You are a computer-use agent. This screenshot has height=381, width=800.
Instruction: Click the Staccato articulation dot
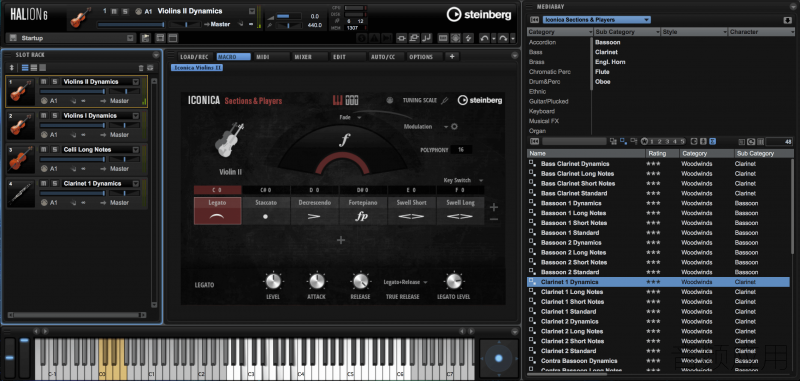coord(266,216)
